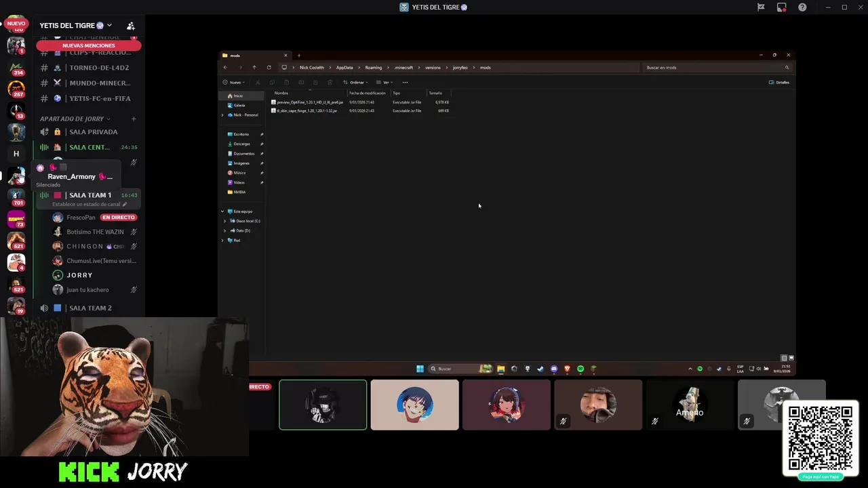
Task: Go back in File Explorer
Action: 226,67
